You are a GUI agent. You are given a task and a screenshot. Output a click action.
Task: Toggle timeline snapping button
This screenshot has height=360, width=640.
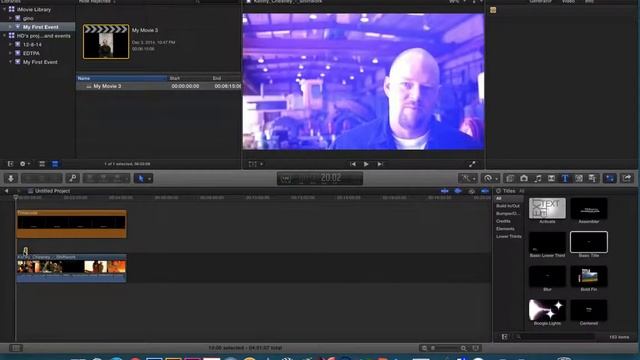[x=485, y=191]
